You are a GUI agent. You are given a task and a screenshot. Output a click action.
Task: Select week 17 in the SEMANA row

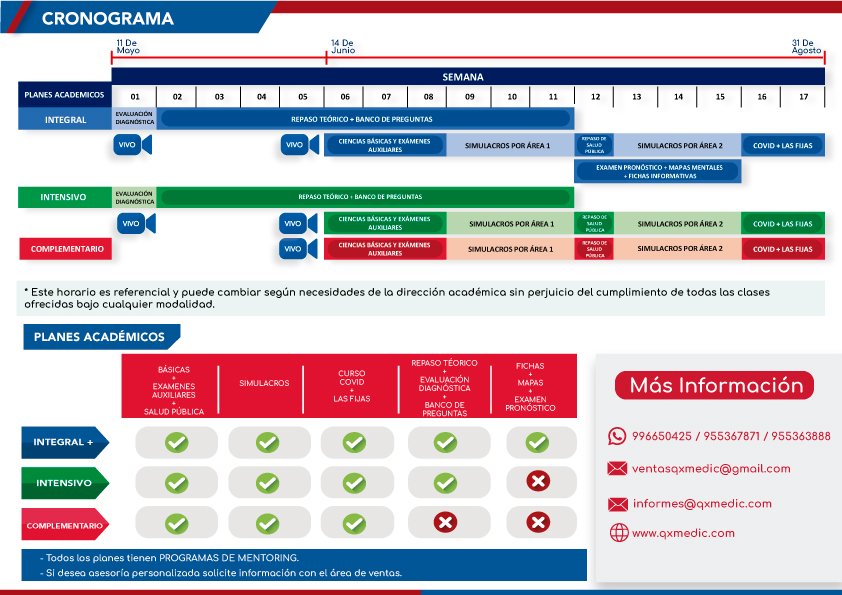coord(803,97)
